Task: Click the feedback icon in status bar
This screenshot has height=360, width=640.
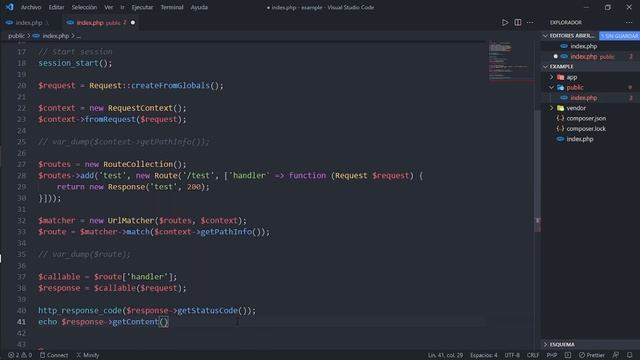Action: point(616,355)
